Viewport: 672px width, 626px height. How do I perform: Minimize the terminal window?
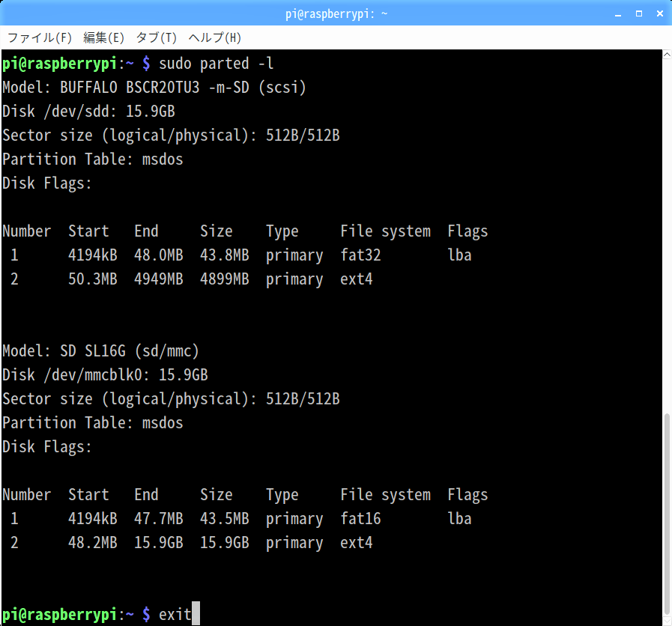617,14
